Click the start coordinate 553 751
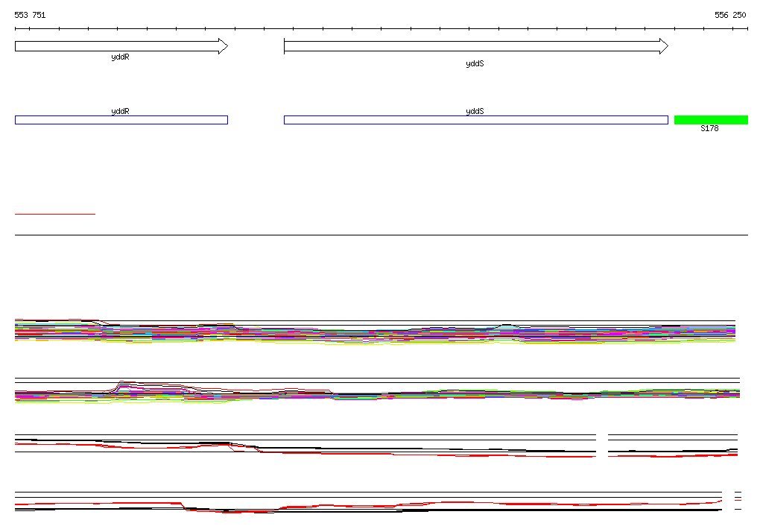 pos(30,15)
